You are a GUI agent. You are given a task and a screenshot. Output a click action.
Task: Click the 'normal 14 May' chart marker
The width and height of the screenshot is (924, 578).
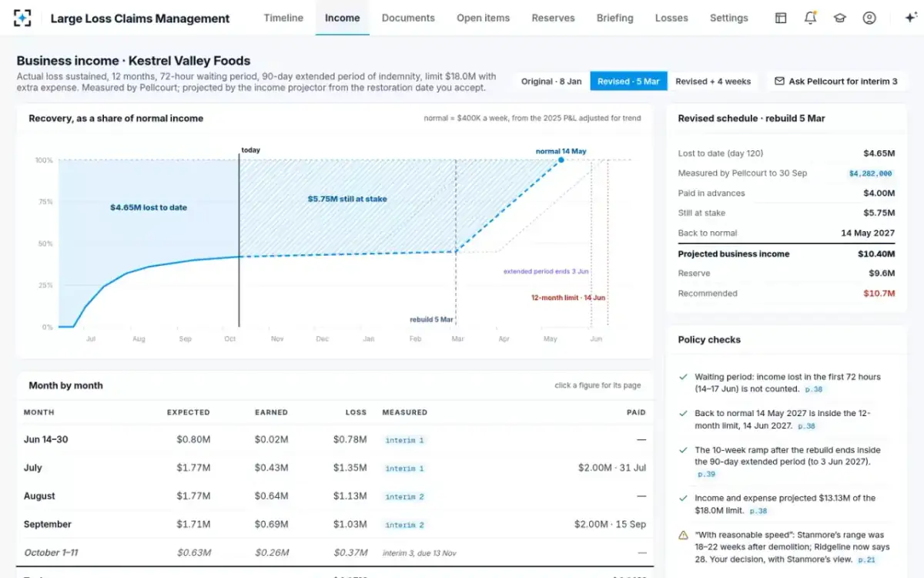[561, 160]
